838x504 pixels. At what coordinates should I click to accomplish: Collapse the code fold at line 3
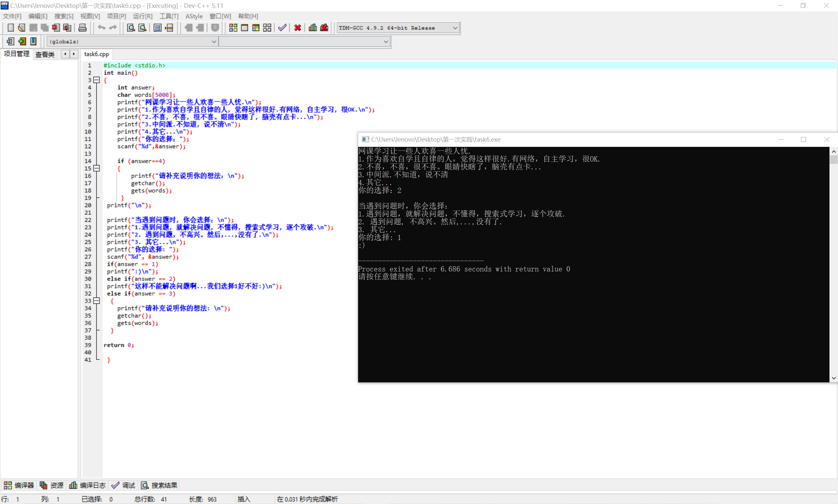pyautogui.click(x=97, y=80)
